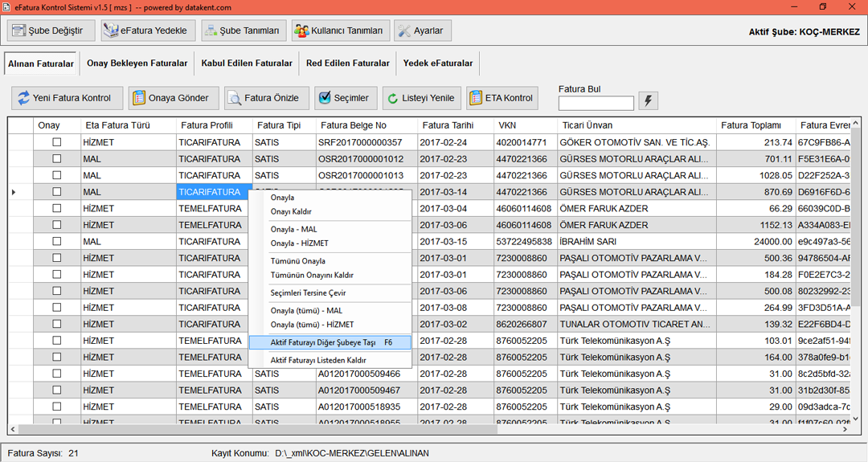Sort by Fatura Profili column header
Image resolution: width=868 pixels, height=462 pixels.
click(x=215, y=125)
